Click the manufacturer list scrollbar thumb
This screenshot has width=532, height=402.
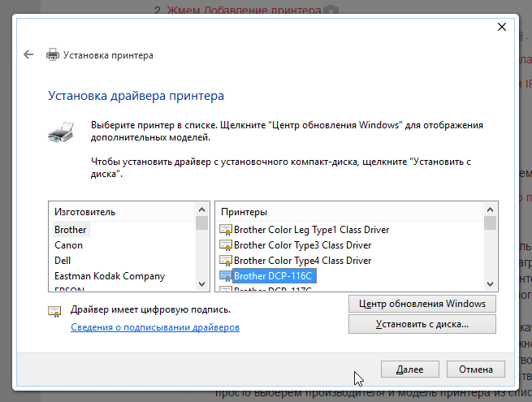pos(202,223)
